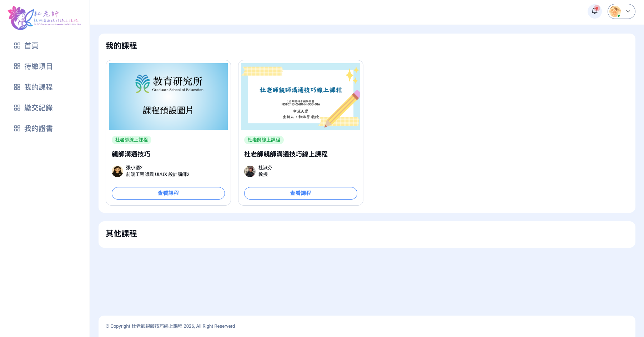The width and height of the screenshot is (644, 337).
Task: Click the grid icon beside 我的證書
Action: coord(17,129)
